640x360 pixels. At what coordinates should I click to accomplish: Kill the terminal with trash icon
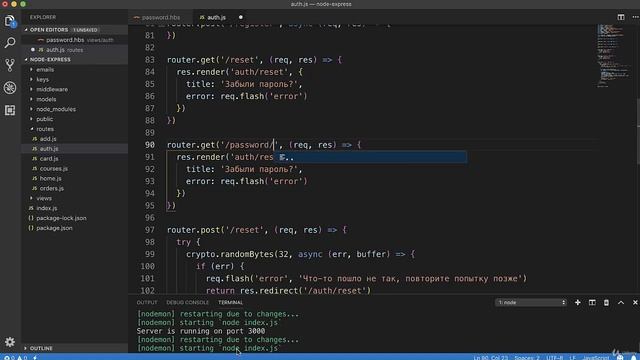[x=606, y=302]
